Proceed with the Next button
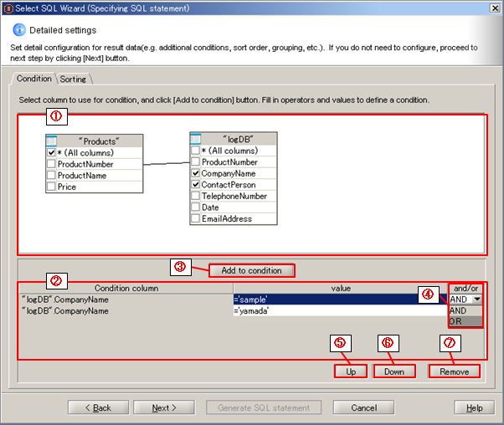This screenshot has height=425, width=504. pyautogui.click(x=165, y=407)
